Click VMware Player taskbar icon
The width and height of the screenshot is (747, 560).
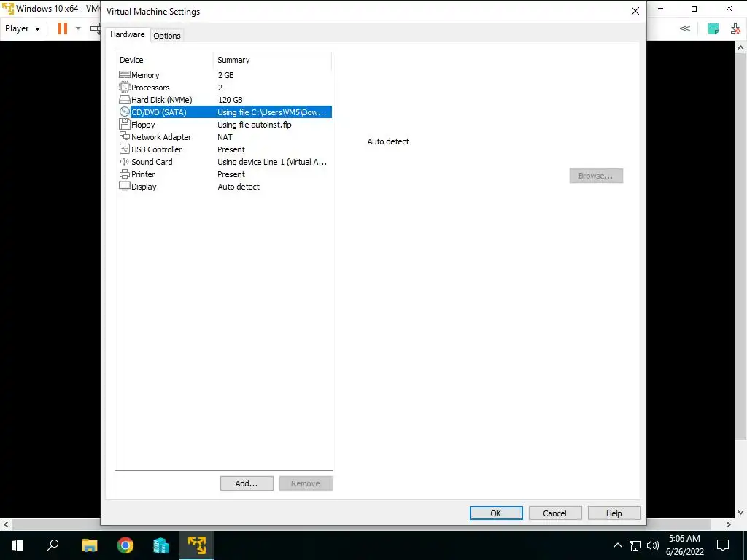(197, 545)
